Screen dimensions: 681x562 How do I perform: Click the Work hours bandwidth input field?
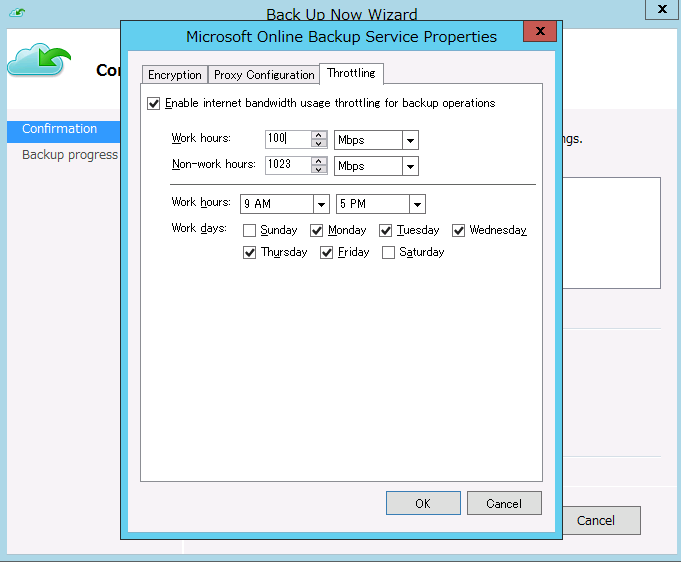coord(287,140)
